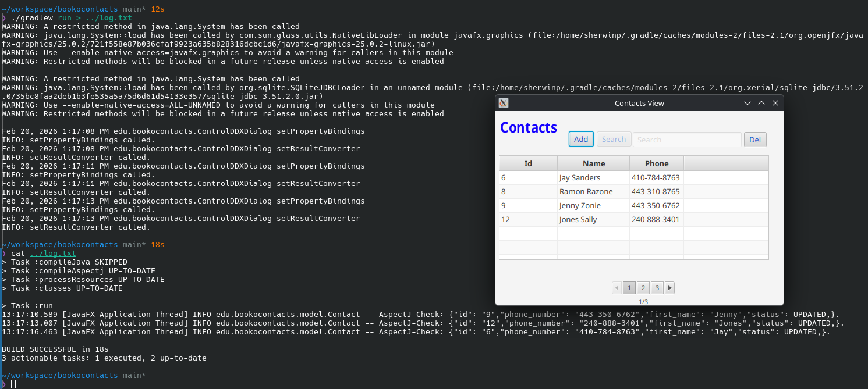
Task: Click the Add button in Contacts View
Action: point(581,139)
